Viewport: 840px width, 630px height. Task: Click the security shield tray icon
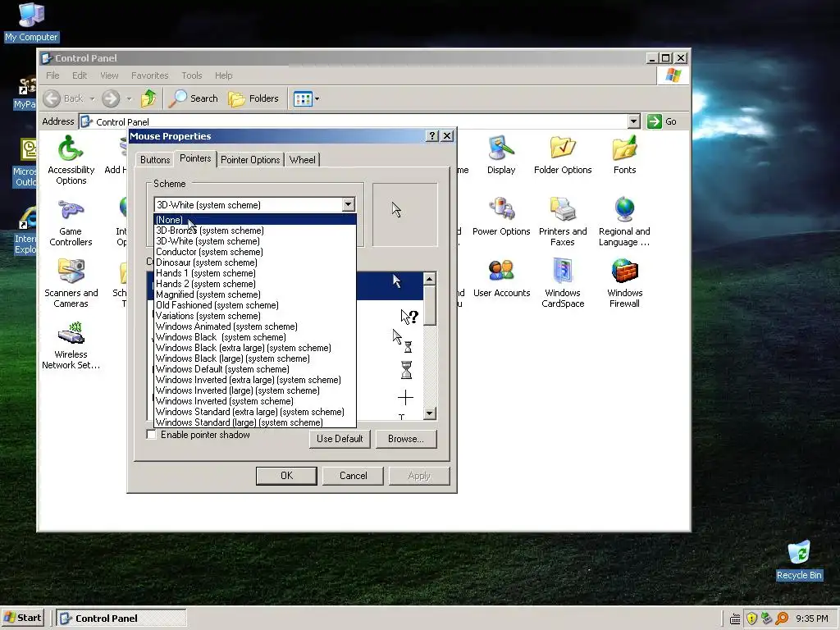pyautogui.click(x=751, y=619)
